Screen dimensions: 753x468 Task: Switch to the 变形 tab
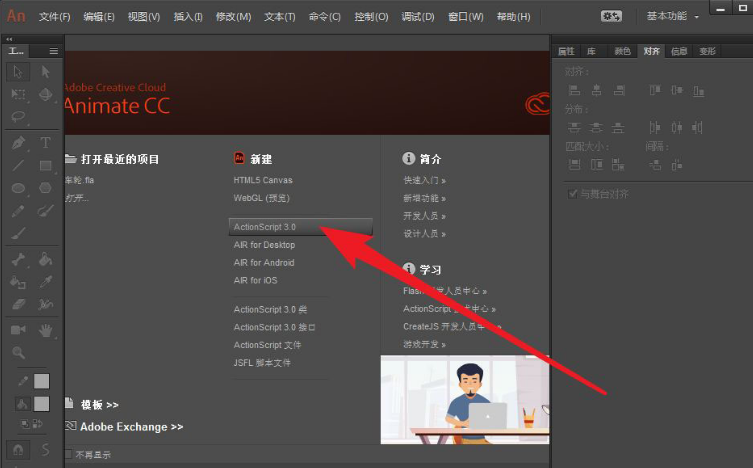click(707, 51)
